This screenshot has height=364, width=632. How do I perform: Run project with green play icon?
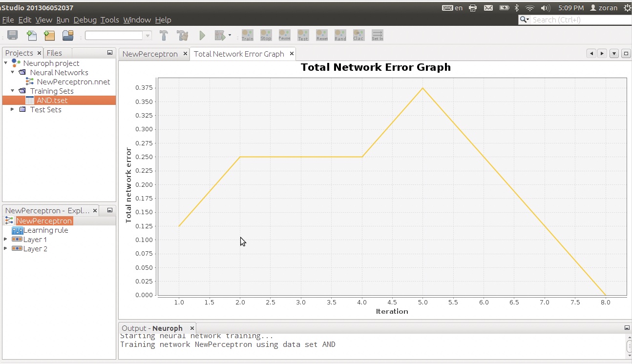click(202, 35)
